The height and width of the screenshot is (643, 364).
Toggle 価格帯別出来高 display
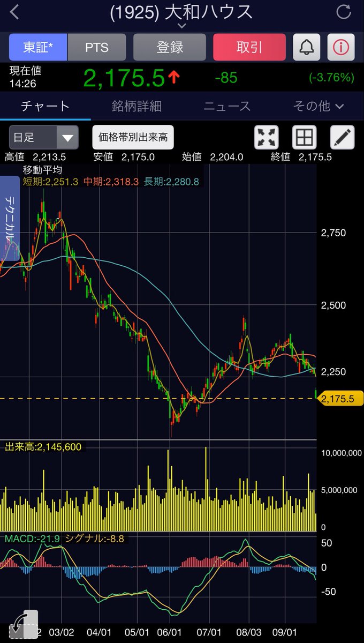[x=133, y=137]
